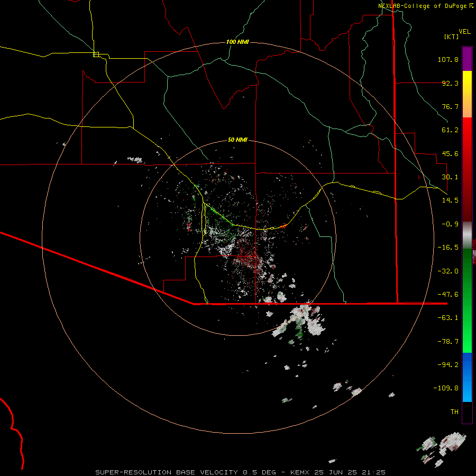
Task: Click the VEL legend title
Action: click(x=464, y=32)
